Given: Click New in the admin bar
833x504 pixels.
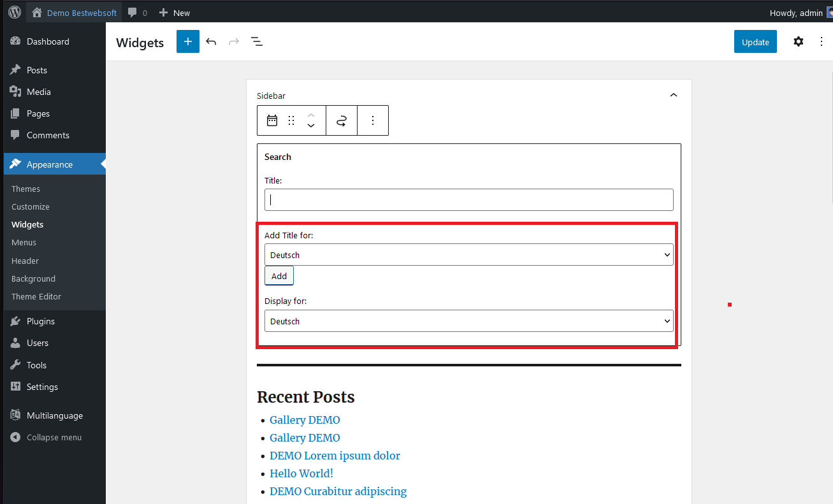Looking at the screenshot, I should coord(174,13).
